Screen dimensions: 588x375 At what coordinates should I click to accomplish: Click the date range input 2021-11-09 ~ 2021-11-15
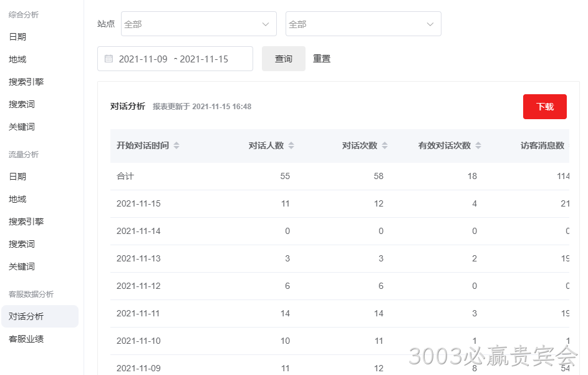click(175, 59)
